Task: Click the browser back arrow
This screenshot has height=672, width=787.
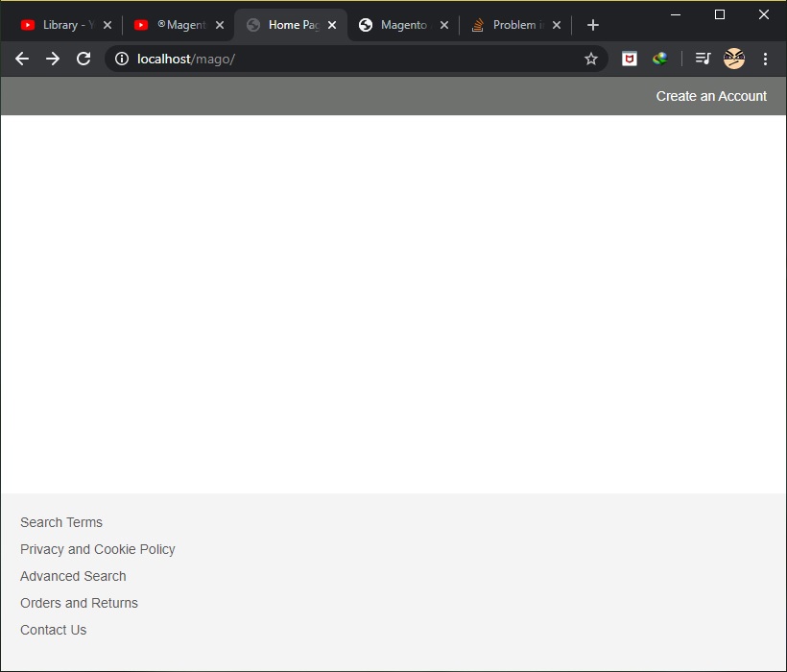Action: pos(22,59)
